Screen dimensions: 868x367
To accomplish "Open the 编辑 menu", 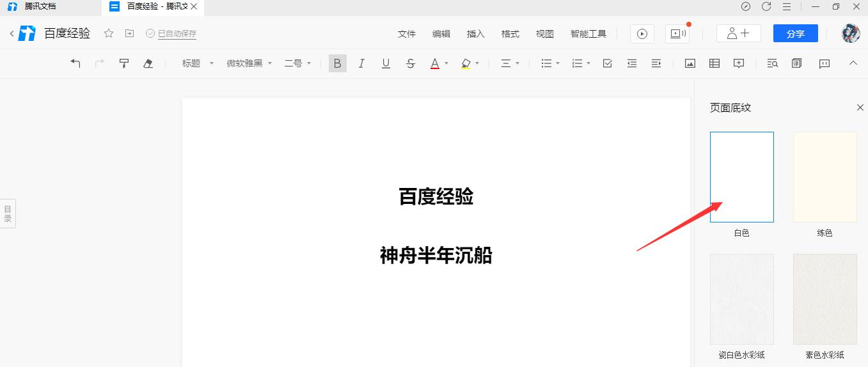I will pyautogui.click(x=441, y=34).
